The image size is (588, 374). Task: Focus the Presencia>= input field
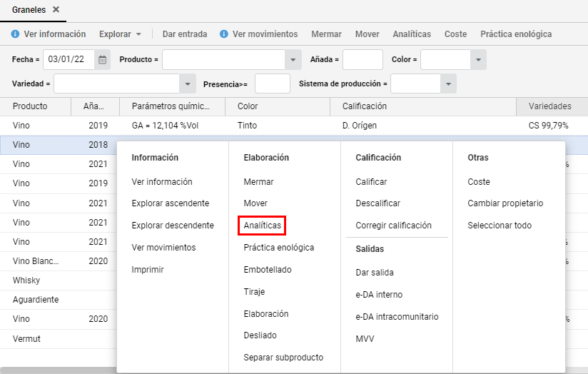(x=273, y=84)
